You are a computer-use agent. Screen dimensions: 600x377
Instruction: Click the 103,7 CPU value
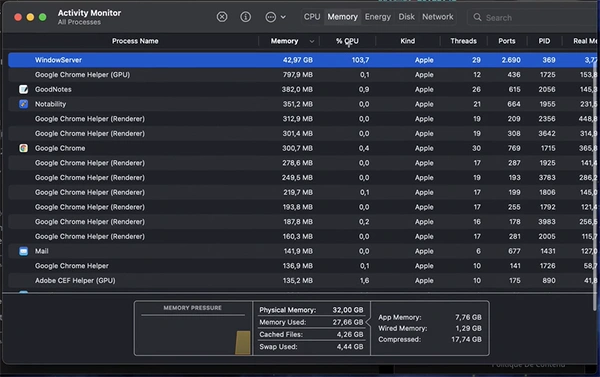tap(360, 60)
